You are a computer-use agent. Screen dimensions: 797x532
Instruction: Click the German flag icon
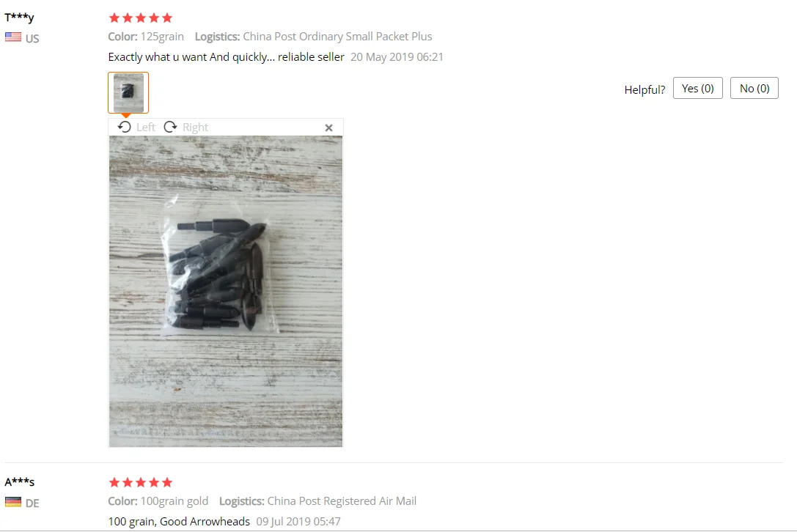[x=13, y=502]
